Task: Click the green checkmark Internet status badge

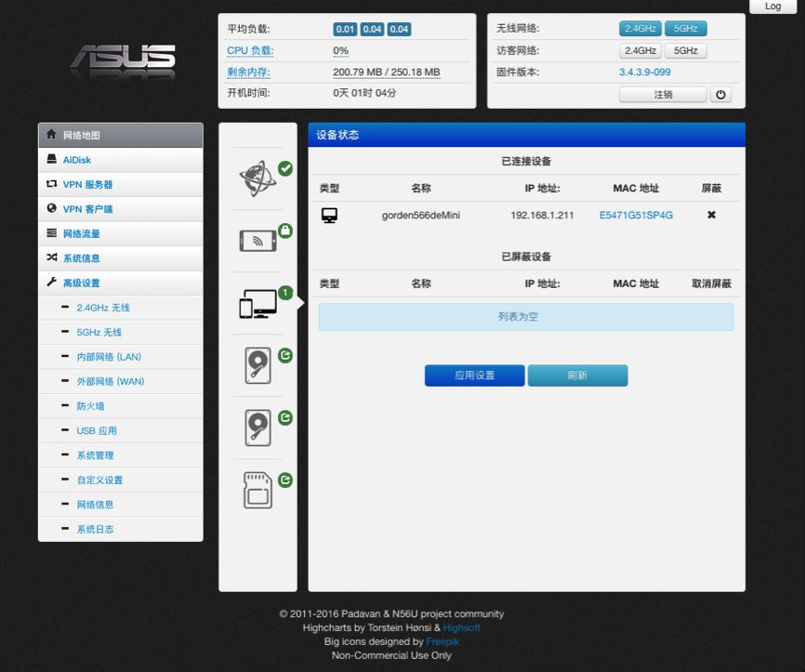Action: pyautogui.click(x=285, y=168)
